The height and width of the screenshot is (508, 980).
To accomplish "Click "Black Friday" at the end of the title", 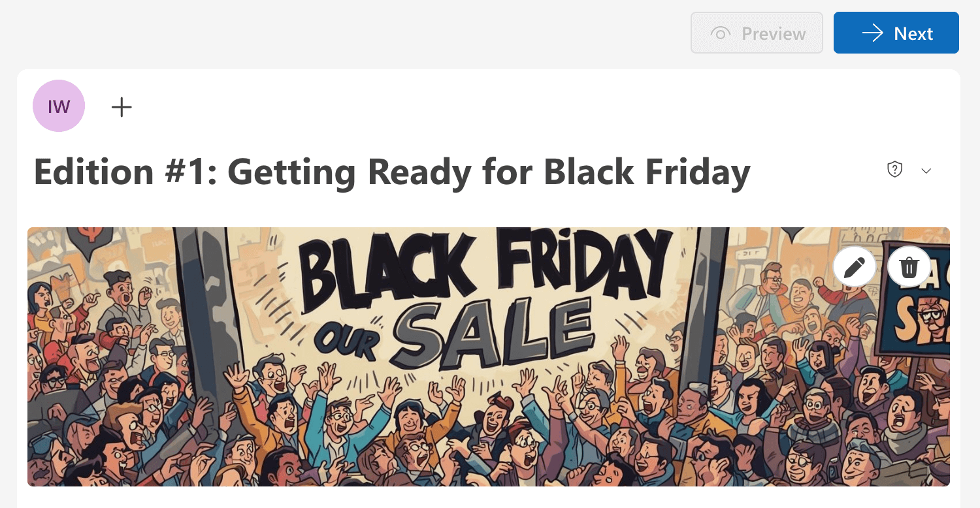I will (647, 172).
